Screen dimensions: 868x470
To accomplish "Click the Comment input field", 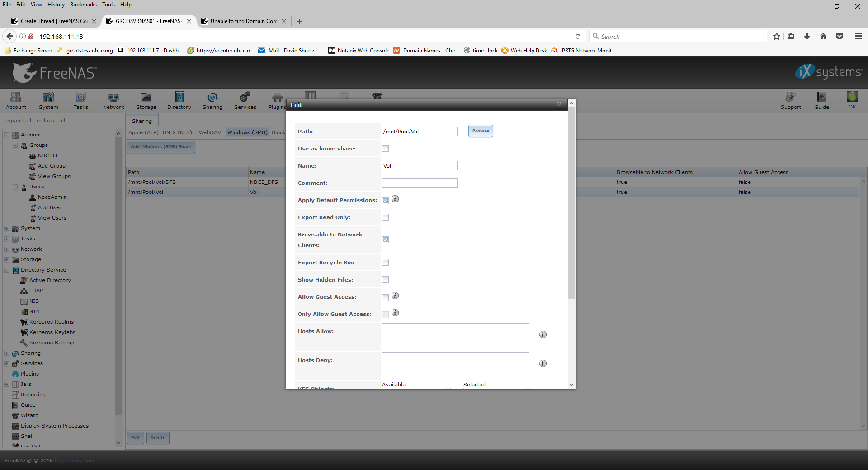I will click(420, 183).
